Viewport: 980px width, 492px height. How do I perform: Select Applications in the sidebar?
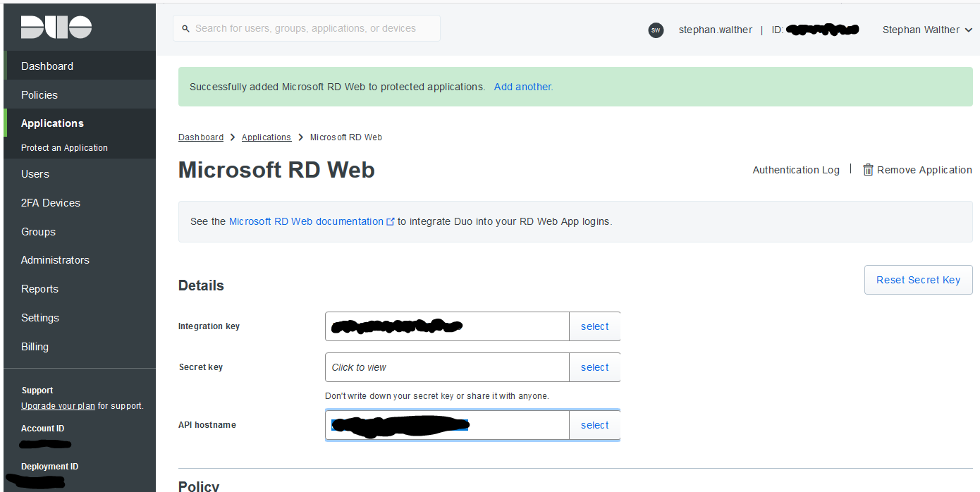point(80,123)
